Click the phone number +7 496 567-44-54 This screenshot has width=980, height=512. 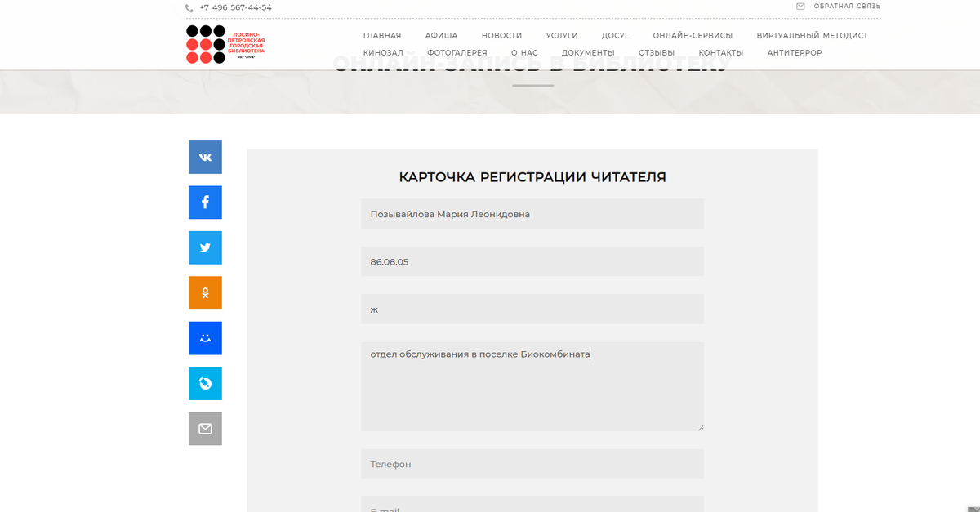coord(234,7)
